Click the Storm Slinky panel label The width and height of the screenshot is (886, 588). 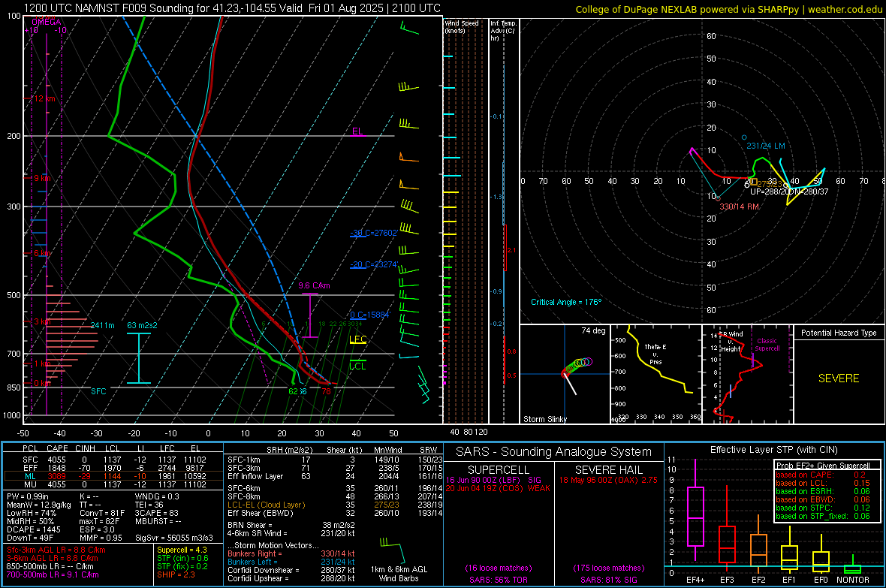(544, 419)
